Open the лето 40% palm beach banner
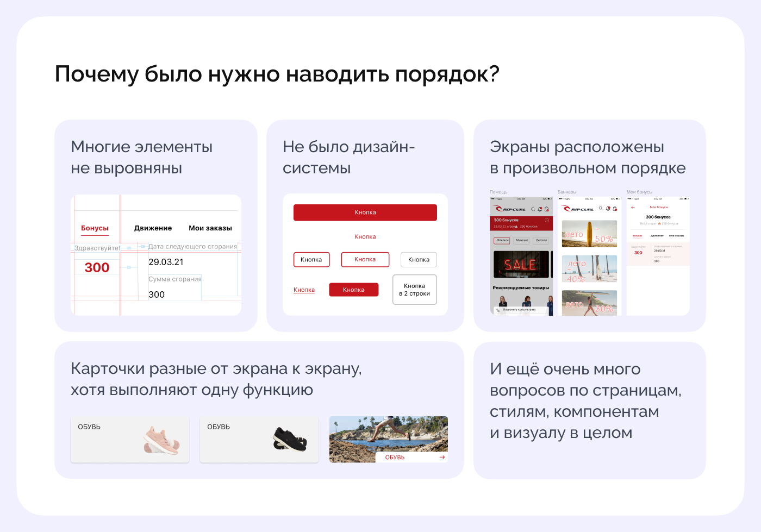The width and height of the screenshot is (761, 532). click(589, 268)
